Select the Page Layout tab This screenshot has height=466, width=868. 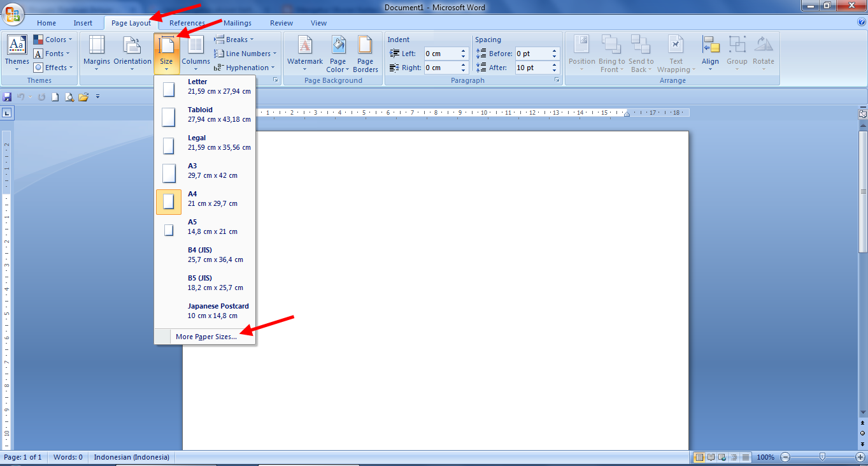click(131, 23)
